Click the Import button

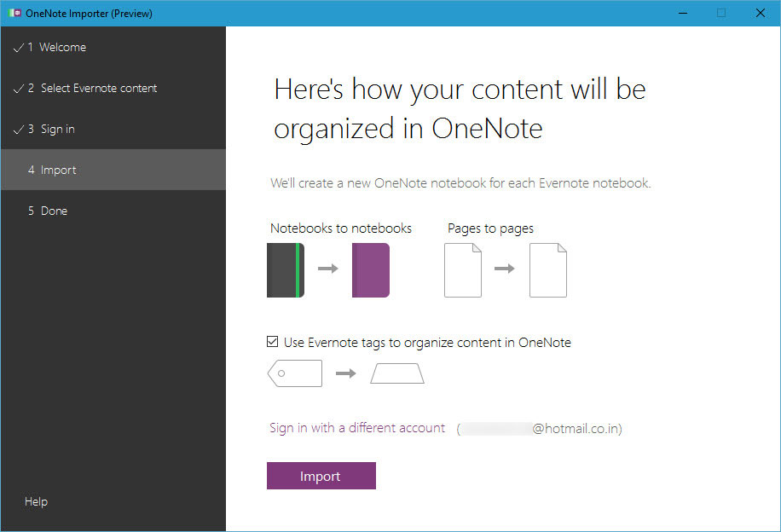coord(321,476)
